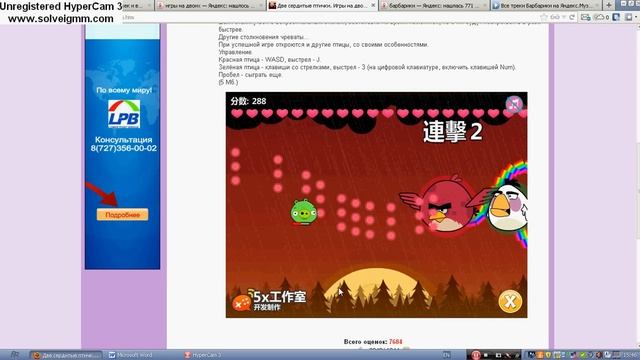
Task: Click the green pig character in the game
Action: [303, 211]
